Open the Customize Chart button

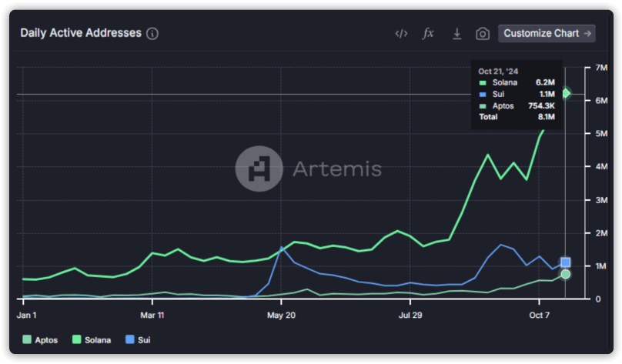pos(547,33)
